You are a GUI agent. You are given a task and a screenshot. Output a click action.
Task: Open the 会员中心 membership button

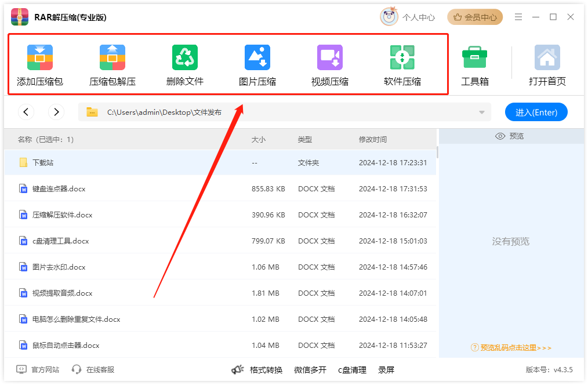click(x=475, y=17)
